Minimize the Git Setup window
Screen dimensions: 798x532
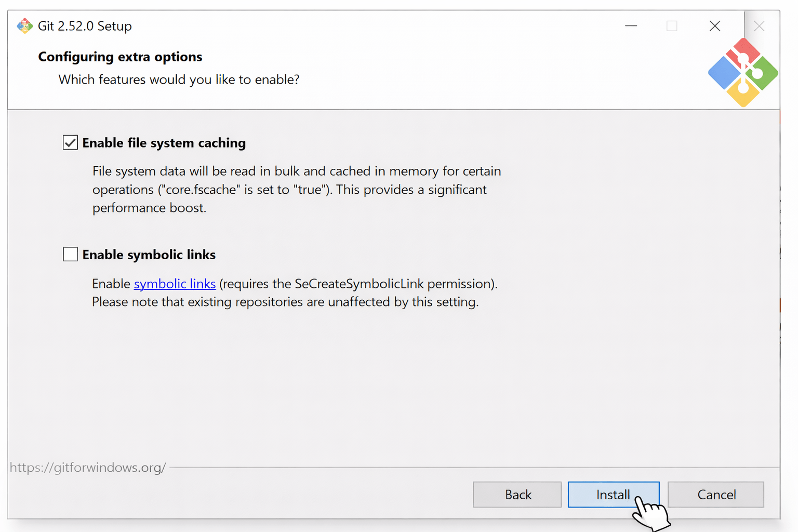631,26
